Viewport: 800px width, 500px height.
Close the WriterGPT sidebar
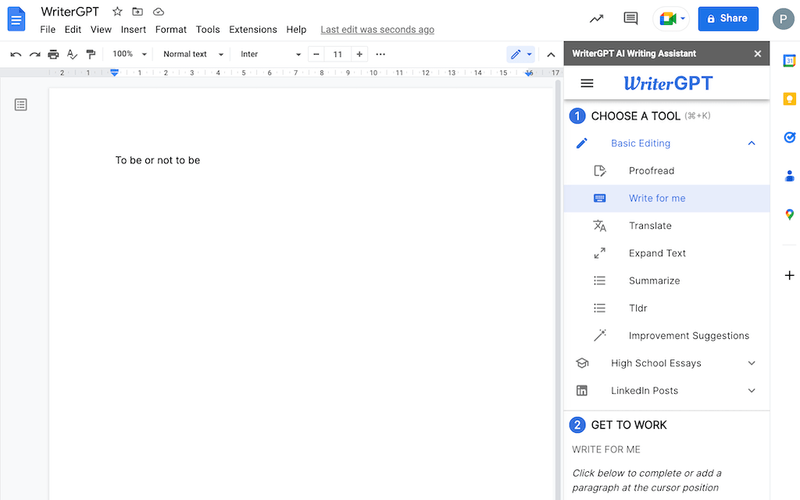click(757, 53)
